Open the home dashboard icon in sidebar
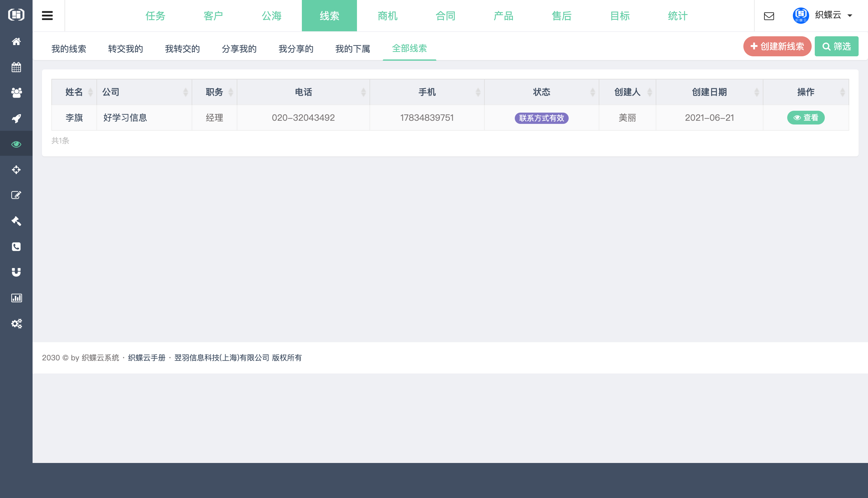 click(16, 41)
